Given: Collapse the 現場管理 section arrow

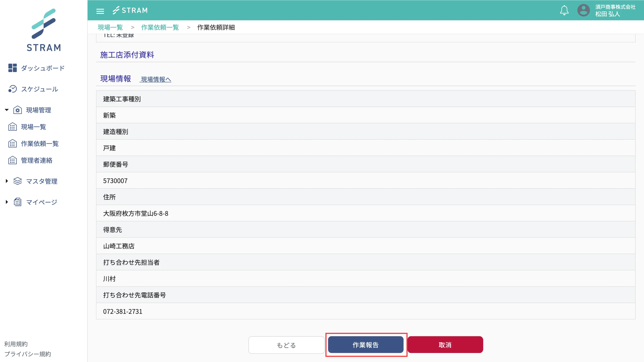Looking at the screenshot, I should (x=7, y=110).
